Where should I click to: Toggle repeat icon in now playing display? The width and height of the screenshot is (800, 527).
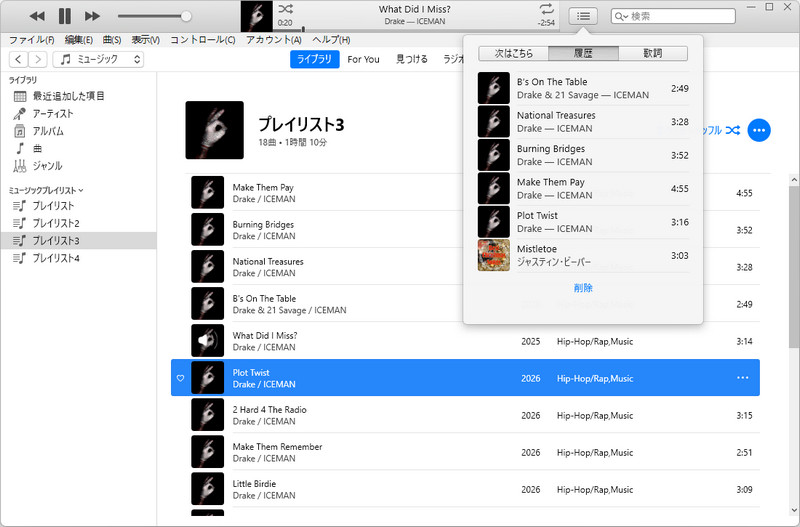[546, 9]
